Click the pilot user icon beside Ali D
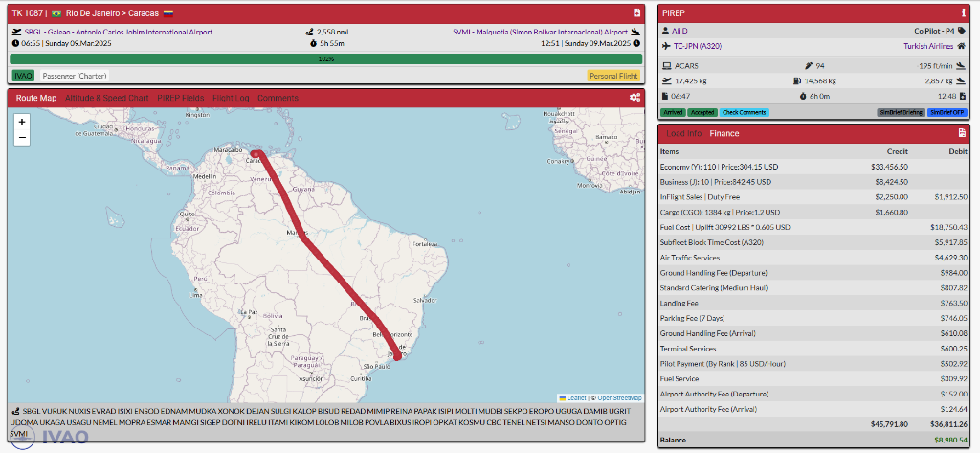This screenshot has height=453, width=980. click(x=666, y=31)
